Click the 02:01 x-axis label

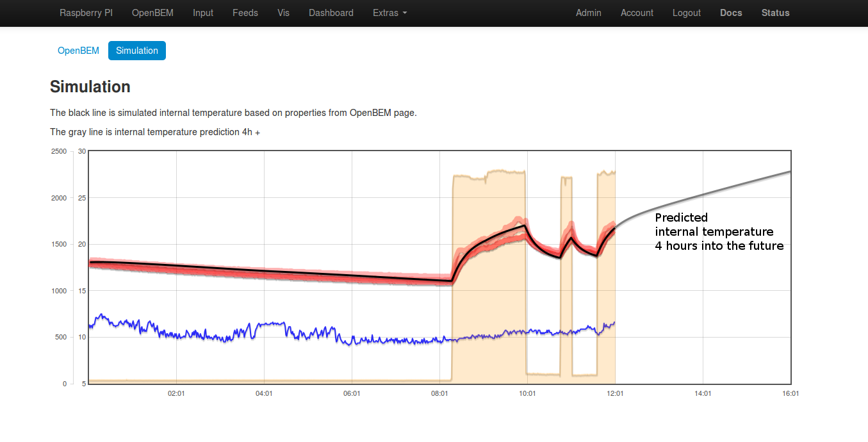point(176,394)
